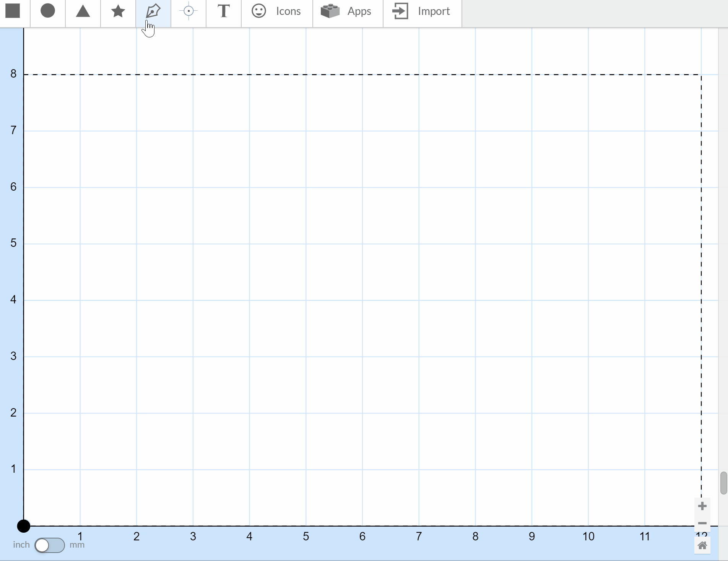The width and height of the screenshot is (728, 561).
Task: Select the circle shape tool
Action: click(48, 11)
